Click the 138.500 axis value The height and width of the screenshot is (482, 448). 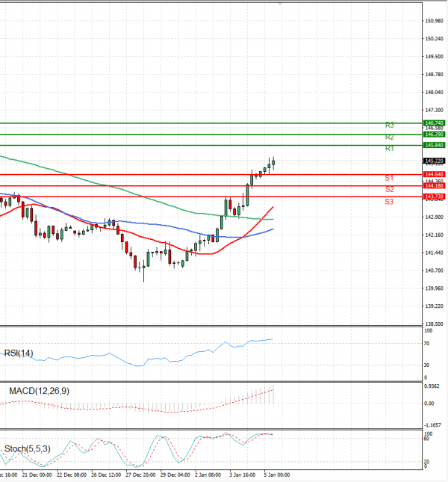[434, 324]
